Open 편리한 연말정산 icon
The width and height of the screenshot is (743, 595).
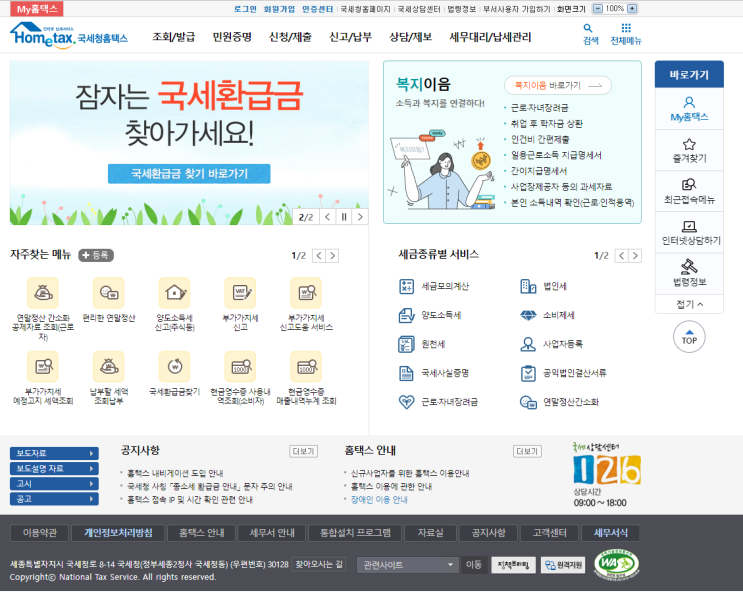[109, 293]
